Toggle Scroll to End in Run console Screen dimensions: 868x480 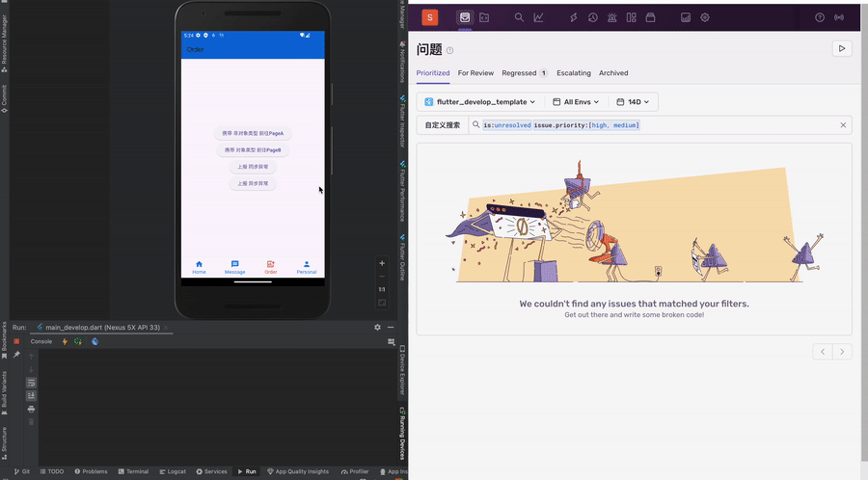[x=31, y=395]
